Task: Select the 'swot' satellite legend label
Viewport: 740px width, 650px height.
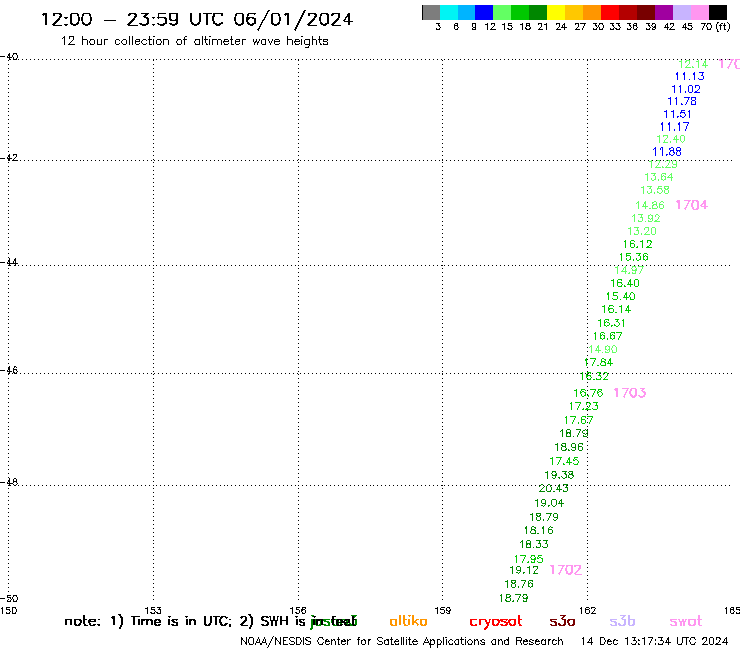Action: click(x=686, y=621)
